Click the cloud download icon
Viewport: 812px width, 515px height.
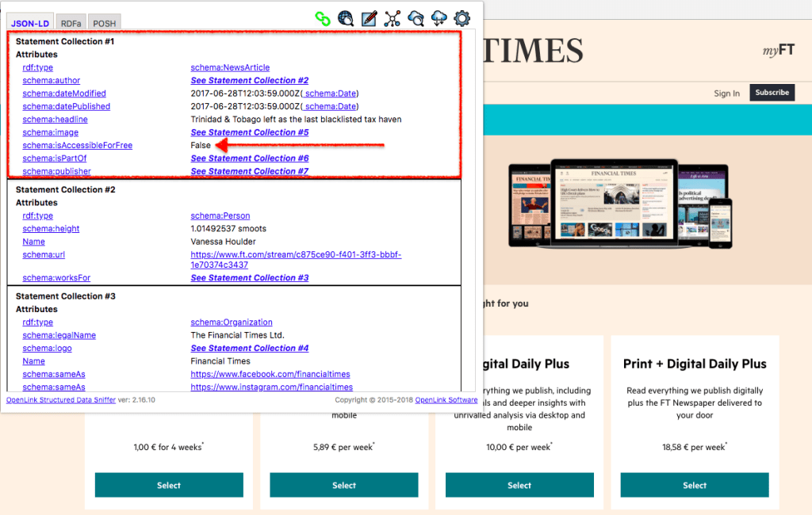point(439,19)
